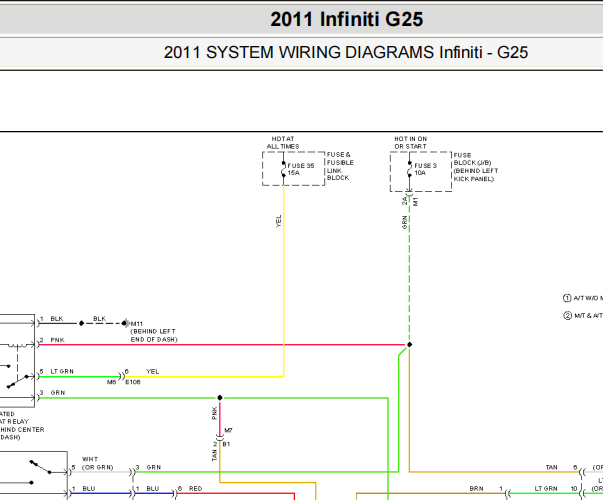Click the "LT GRN" label at relay pin 5
Screen dimensions: 603x500
pyautogui.click(x=62, y=372)
